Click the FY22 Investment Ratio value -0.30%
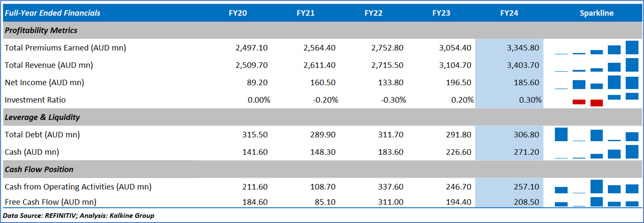Image resolution: width=644 pixels, height=223 pixels. coord(393,100)
